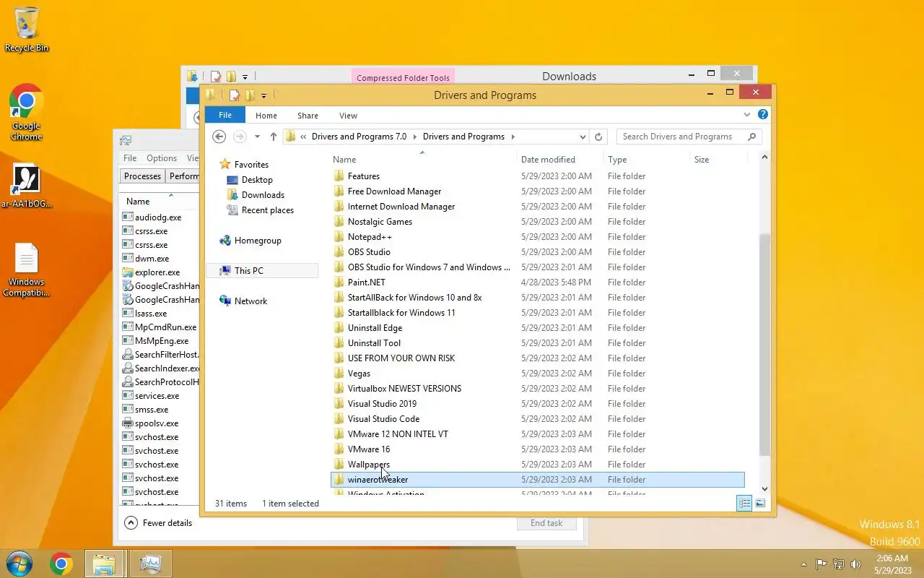924x578 pixels.
Task: Open Chrome from the taskbar
Action: 61,564
